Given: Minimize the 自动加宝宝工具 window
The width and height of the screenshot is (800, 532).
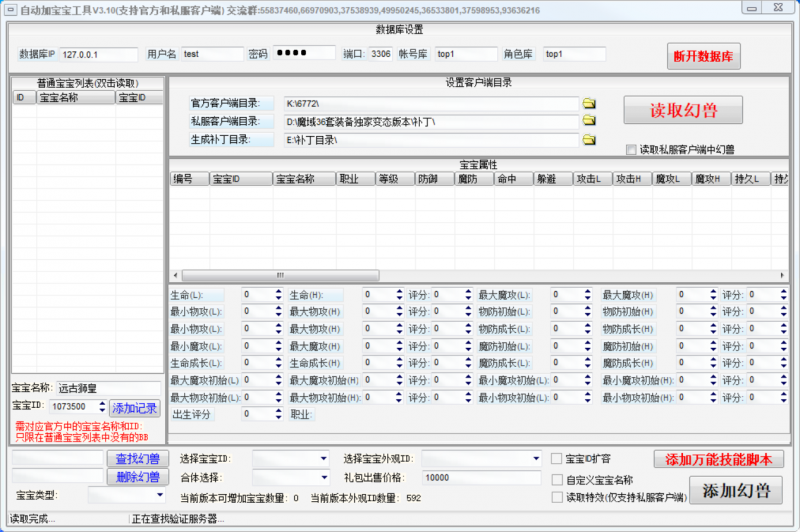Looking at the screenshot, I should (x=752, y=8).
